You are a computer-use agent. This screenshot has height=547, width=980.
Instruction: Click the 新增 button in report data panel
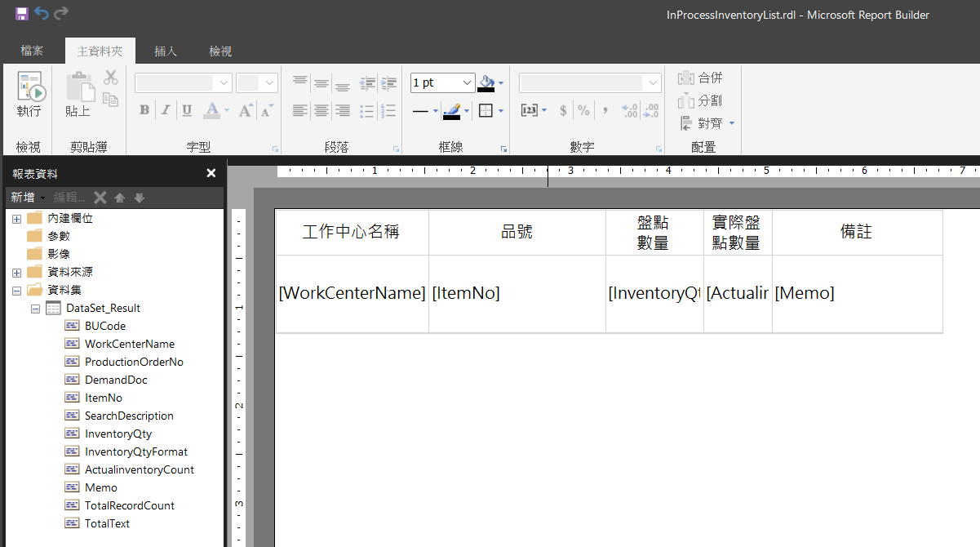(x=26, y=198)
